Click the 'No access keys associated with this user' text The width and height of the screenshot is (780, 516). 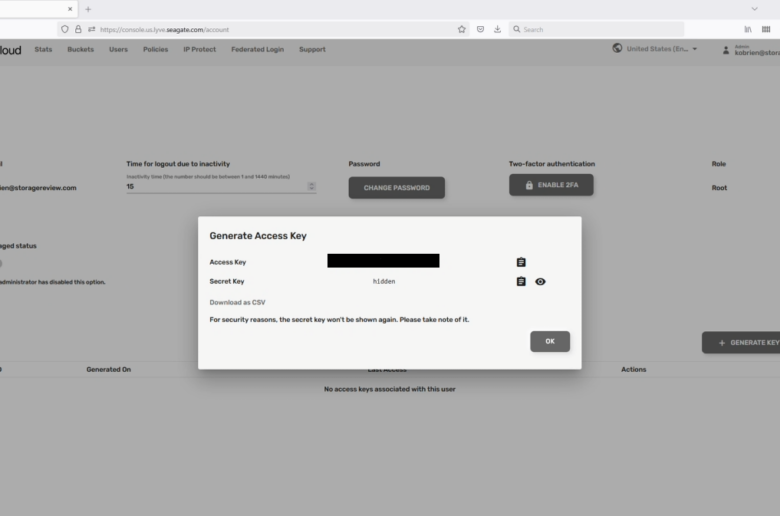(x=390, y=389)
